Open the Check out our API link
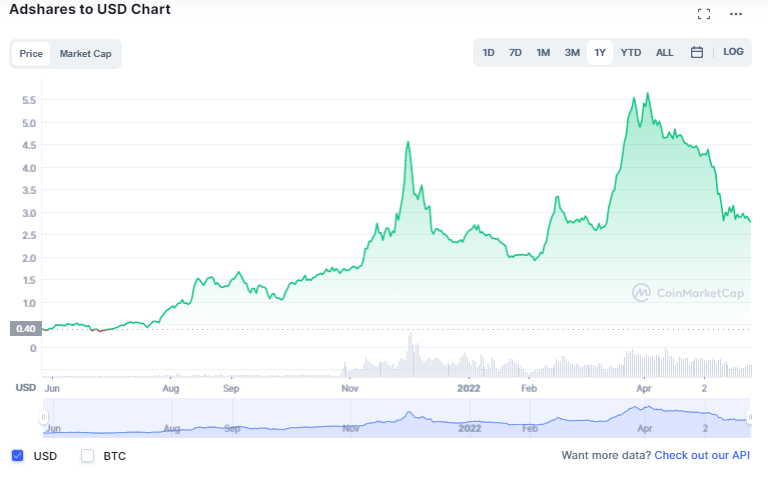Image resolution: width=768 pixels, height=477 pixels. [702, 455]
